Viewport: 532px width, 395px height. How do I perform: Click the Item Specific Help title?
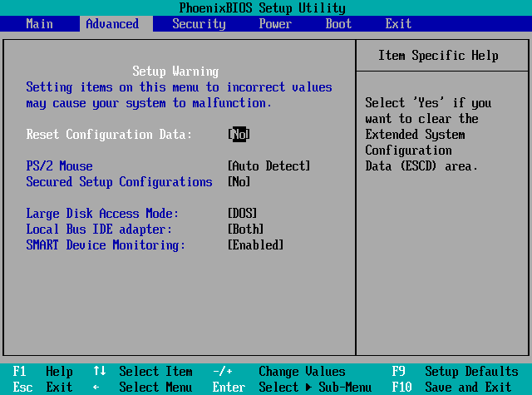pos(438,56)
